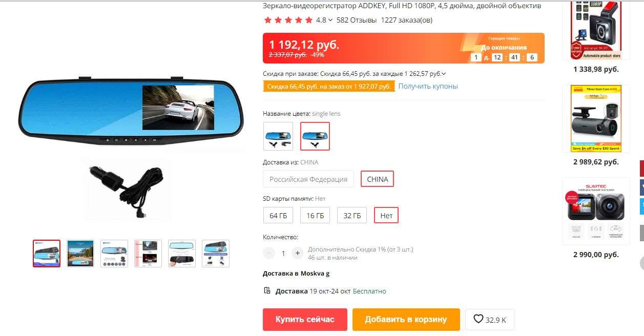Open the 582 Отзывы reviews link
The width and height of the screenshot is (644, 336).
357,20
